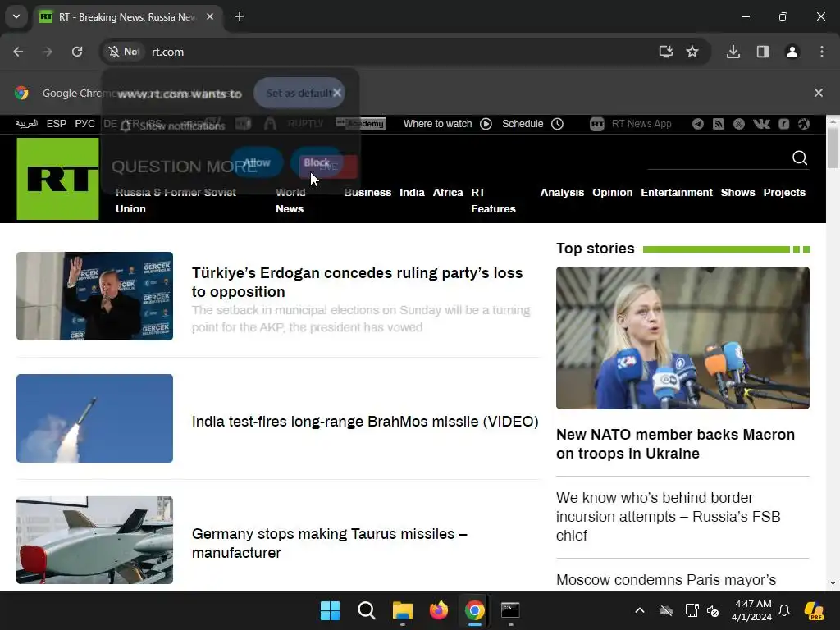Open the Analysis section
This screenshot has height=630, width=840.
pos(562,192)
